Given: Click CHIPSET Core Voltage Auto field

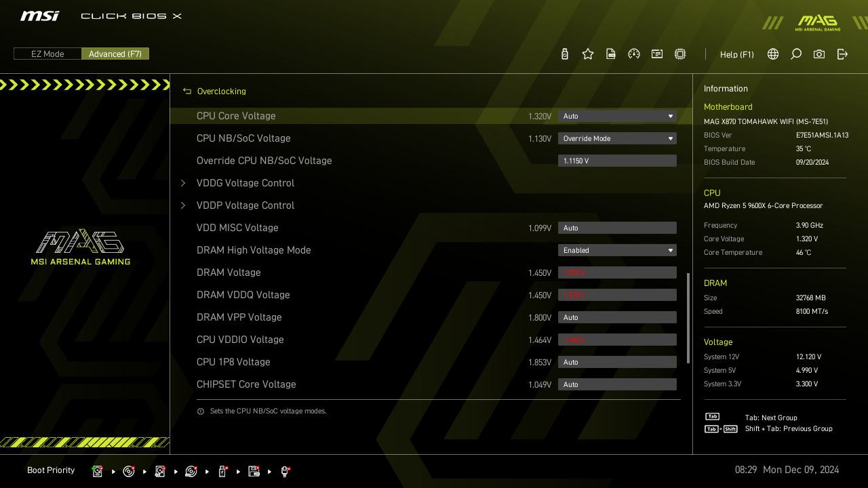Looking at the screenshot, I should pyautogui.click(x=617, y=384).
